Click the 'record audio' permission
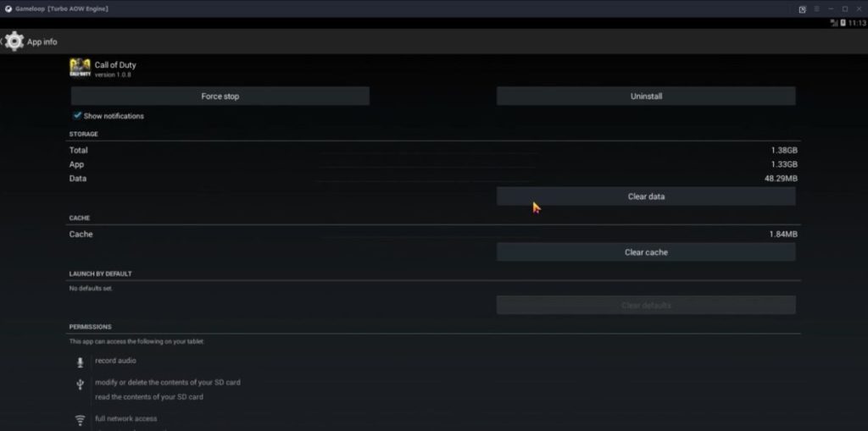The height and width of the screenshot is (431, 868). coord(115,361)
